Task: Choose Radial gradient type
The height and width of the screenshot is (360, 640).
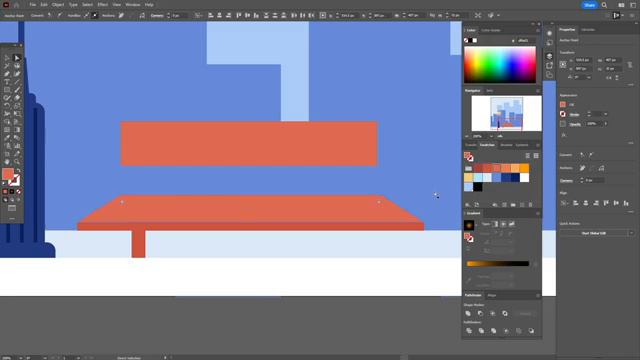Action: point(503,224)
